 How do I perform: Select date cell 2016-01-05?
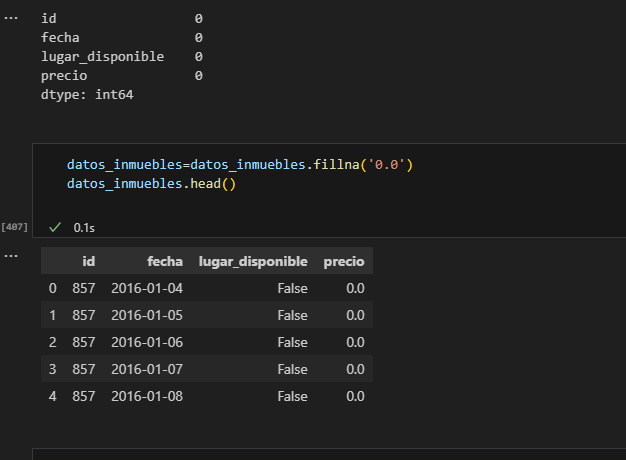pyautogui.click(x=147, y=315)
